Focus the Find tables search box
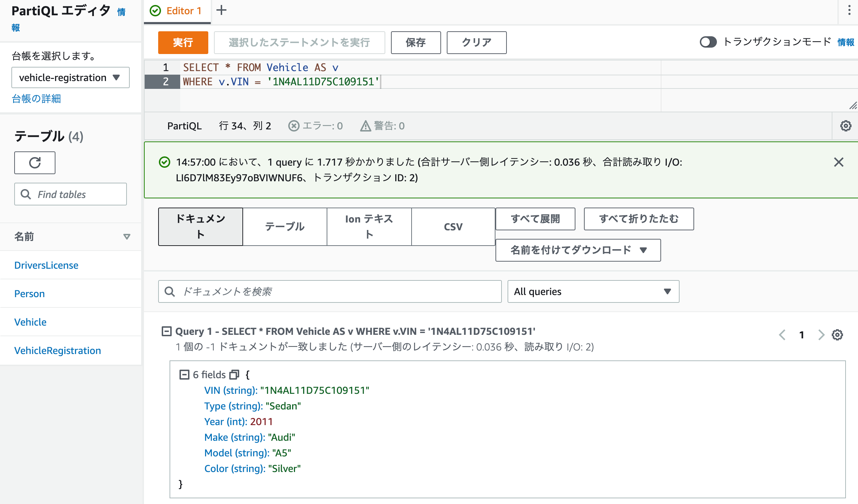 [70, 194]
